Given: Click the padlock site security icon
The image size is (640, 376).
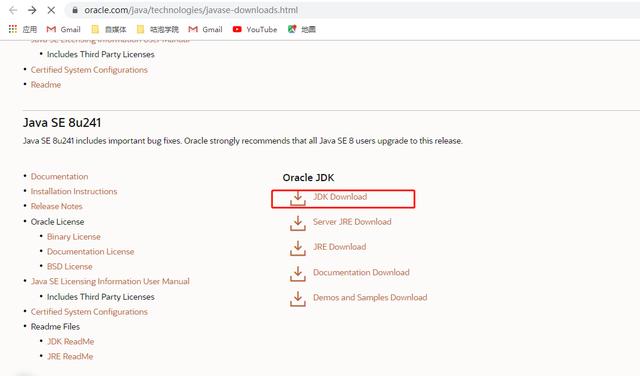Looking at the screenshot, I should pyautogui.click(x=75, y=10).
